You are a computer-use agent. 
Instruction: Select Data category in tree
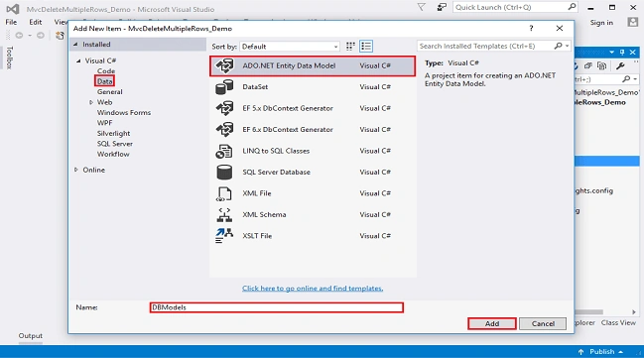pyautogui.click(x=105, y=81)
